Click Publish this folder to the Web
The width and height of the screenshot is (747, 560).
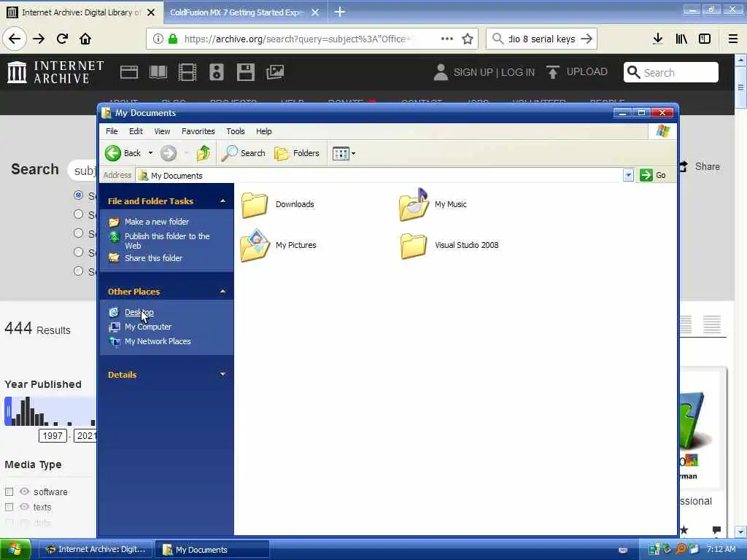coord(167,241)
